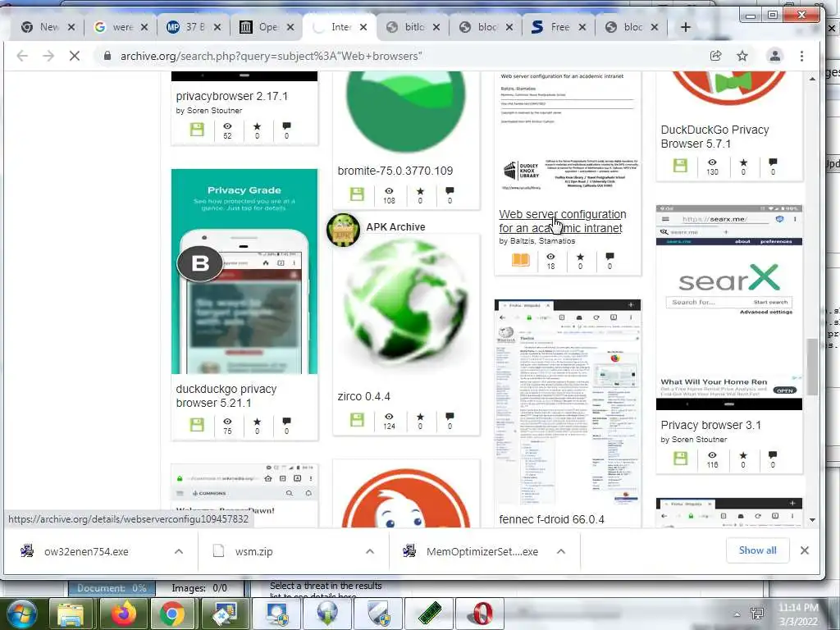Close the downloads bar
840x630 pixels.
click(804, 550)
